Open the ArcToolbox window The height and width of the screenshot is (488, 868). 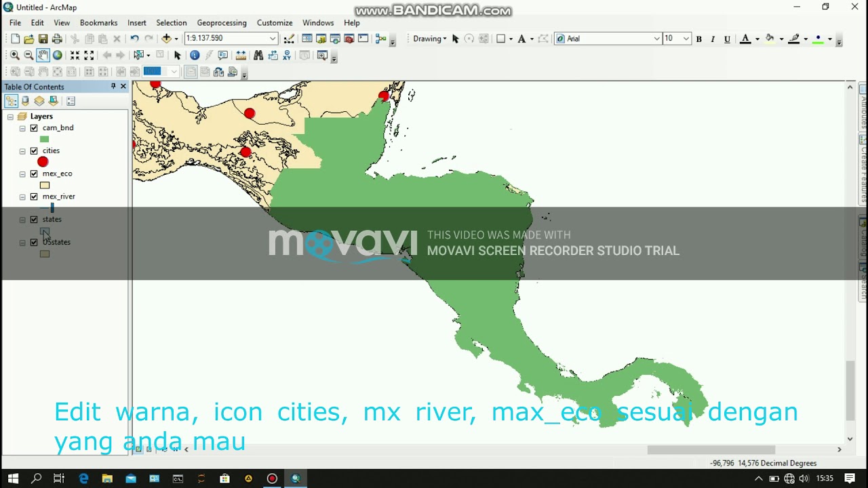coord(349,39)
